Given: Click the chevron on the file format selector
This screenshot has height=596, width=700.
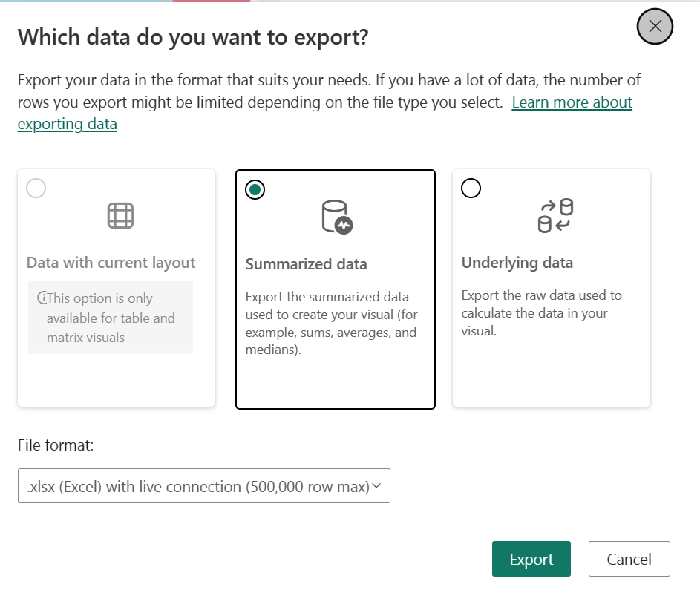Looking at the screenshot, I should coord(377,485).
